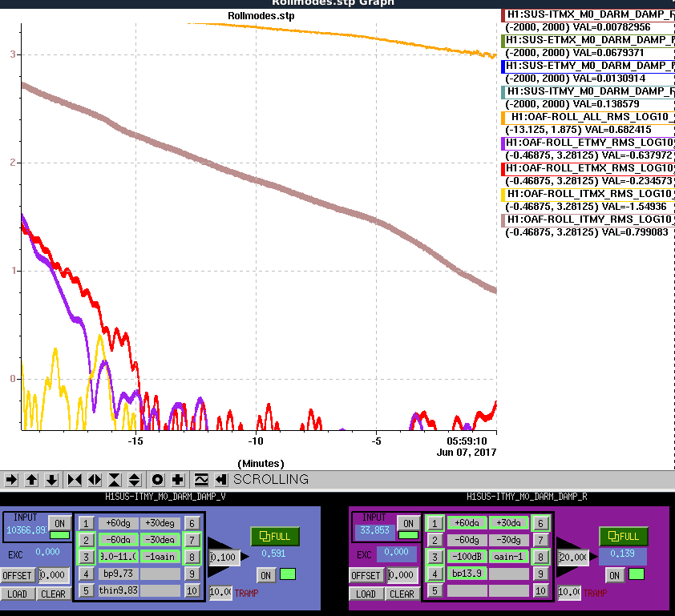The height and width of the screenshot is (616, 675).
Task: Click the bp13.9 filter label in DAMP_R
Action: [467, 574]
